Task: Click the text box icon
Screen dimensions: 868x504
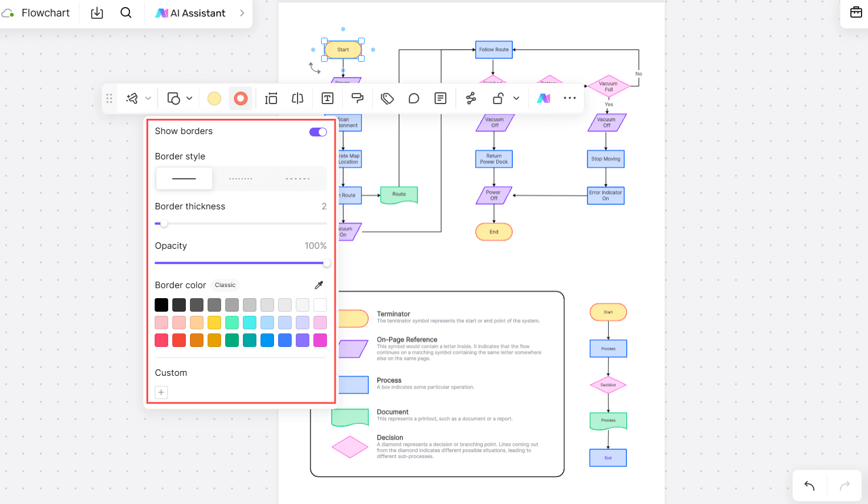Action: [x=328, y=98]
